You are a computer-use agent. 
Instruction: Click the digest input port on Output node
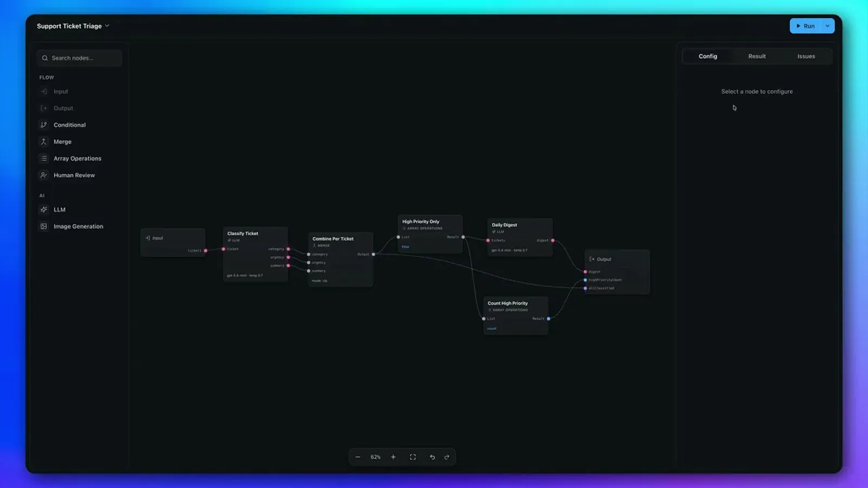point(585,272)
